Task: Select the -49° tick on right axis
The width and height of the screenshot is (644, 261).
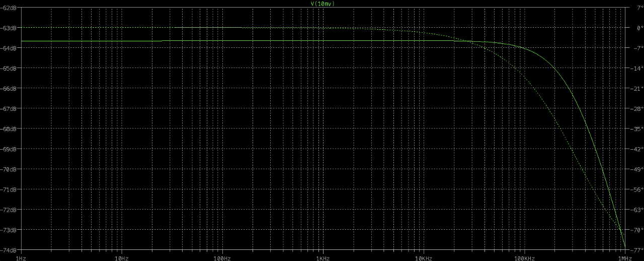Action: click(636, 169)
